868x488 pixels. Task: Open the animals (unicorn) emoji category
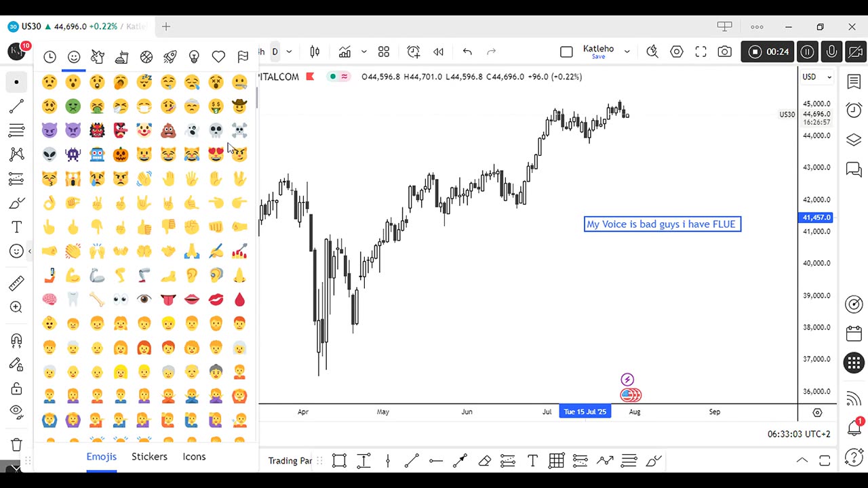point(98,57)
